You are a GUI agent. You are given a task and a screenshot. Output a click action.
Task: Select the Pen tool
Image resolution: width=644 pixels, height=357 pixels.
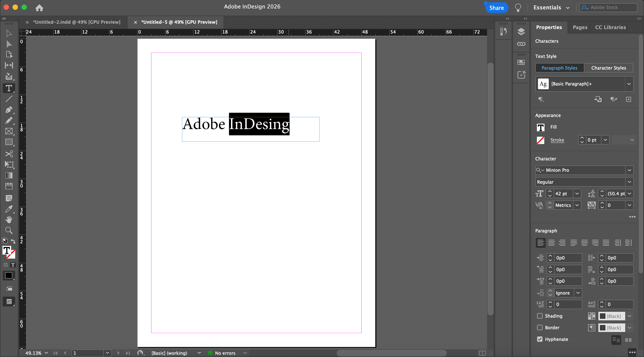pyautogui.click(x=8, y=110)
